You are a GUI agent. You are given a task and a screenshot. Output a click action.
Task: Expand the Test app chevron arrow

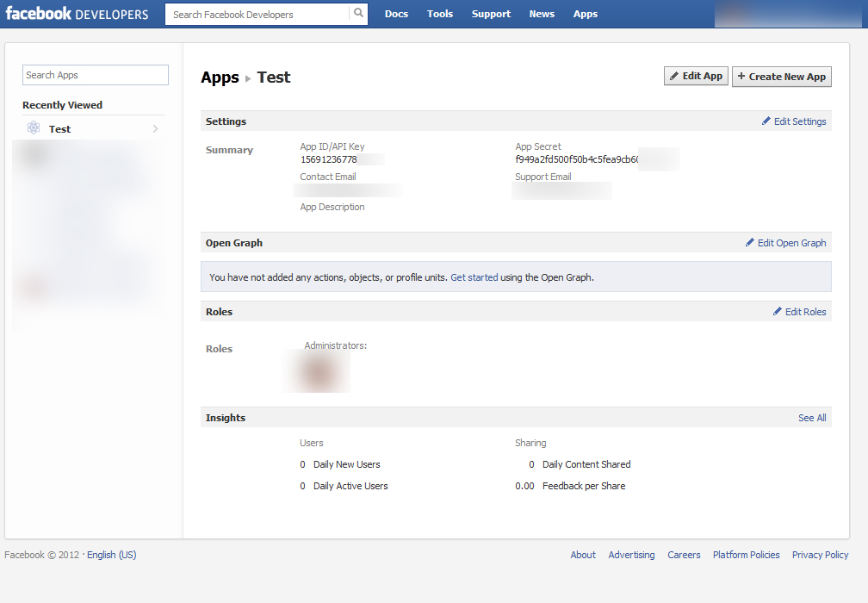click(x=155, y=129)
